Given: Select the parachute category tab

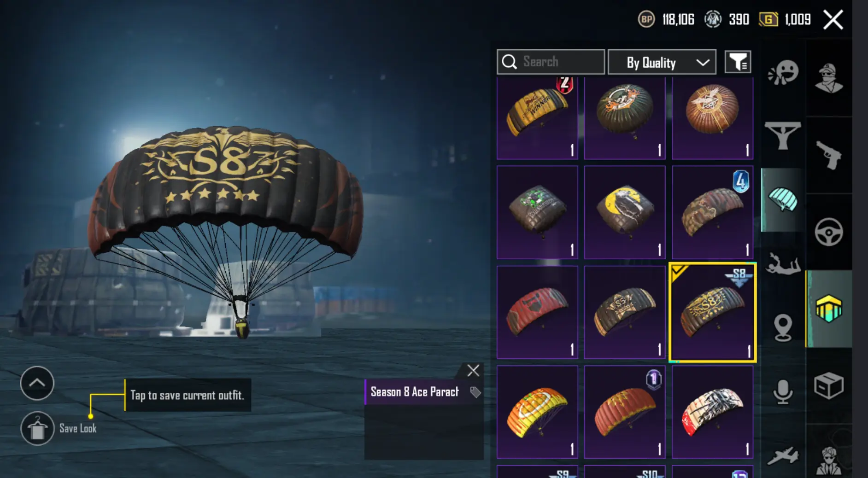Looking at the screenshot, I should [x=783, y=199].
